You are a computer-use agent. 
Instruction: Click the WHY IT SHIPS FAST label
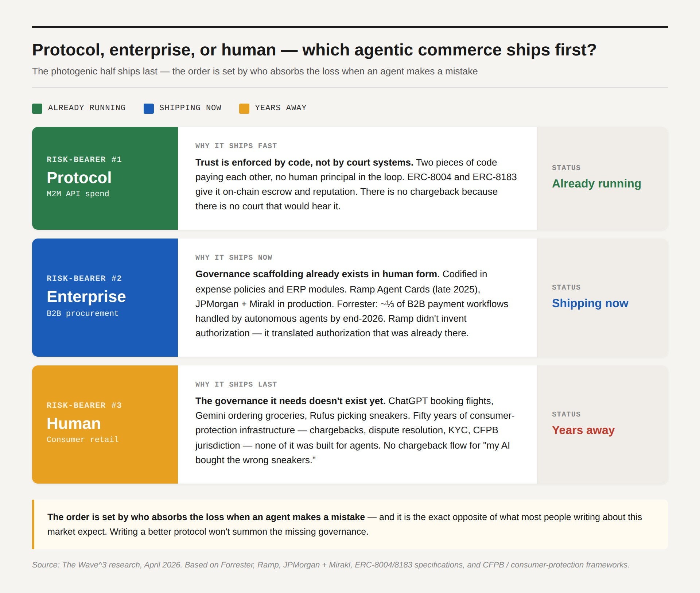(236, 146)
